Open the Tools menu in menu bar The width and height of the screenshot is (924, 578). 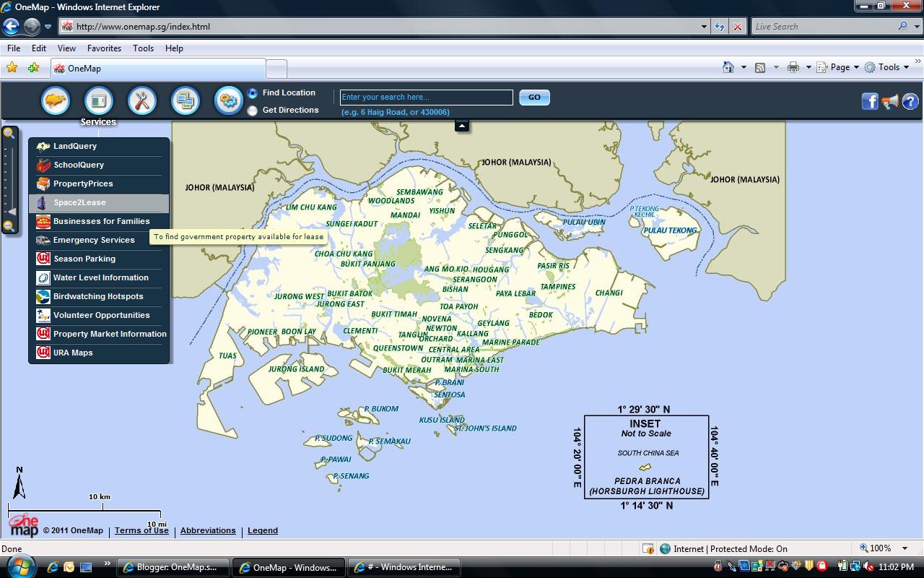click(x=143, y=48)
